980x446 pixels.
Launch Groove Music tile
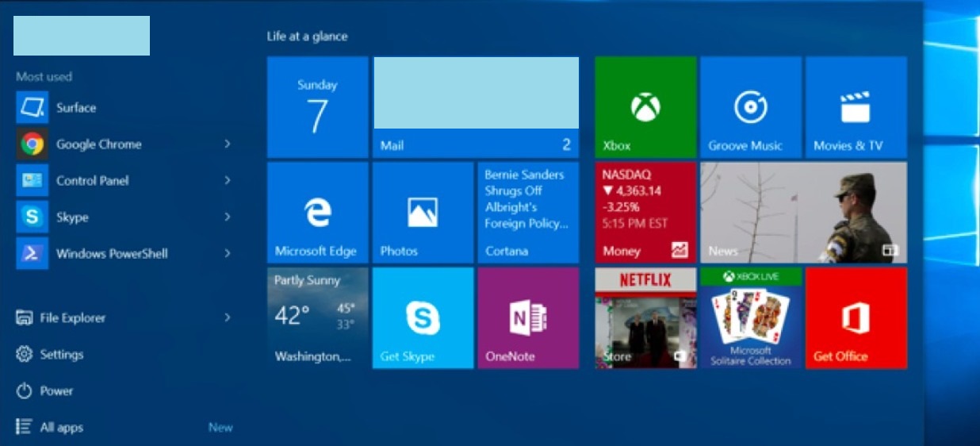(750, 107)
